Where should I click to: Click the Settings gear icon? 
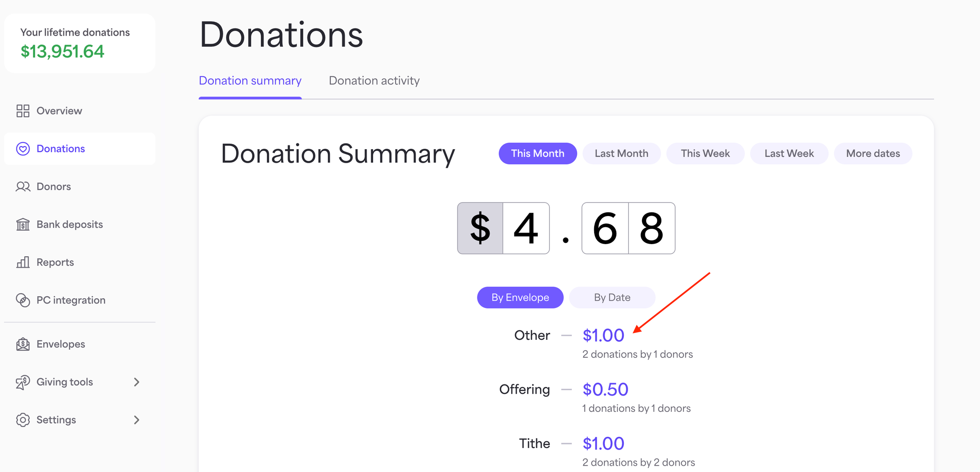pos(23,420)
